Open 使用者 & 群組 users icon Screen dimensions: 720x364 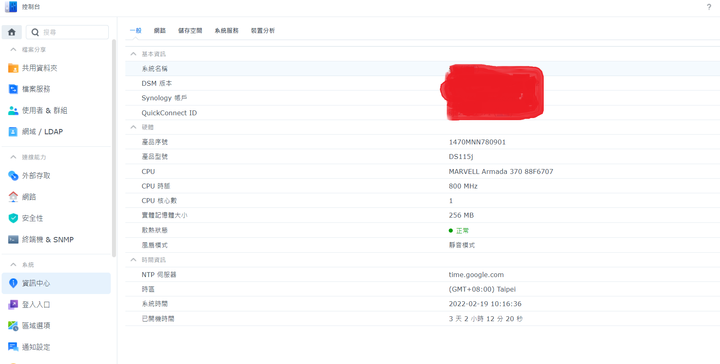(13, 111)
